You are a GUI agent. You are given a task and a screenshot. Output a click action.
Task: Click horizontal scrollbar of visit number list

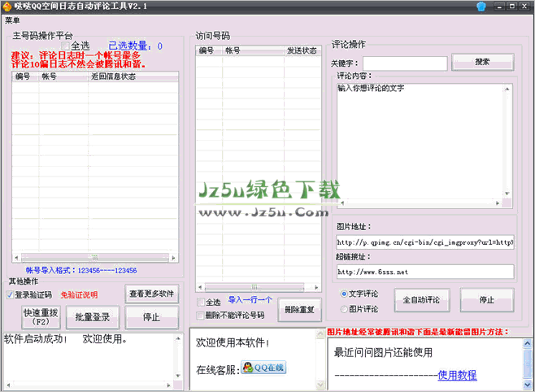[x=254, y=287]
